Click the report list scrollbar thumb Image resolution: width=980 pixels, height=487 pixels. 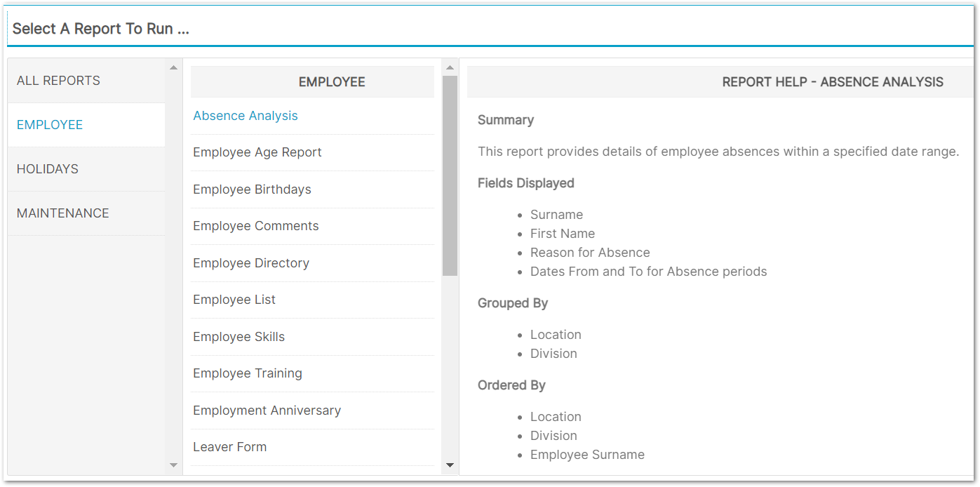(450, 175)
